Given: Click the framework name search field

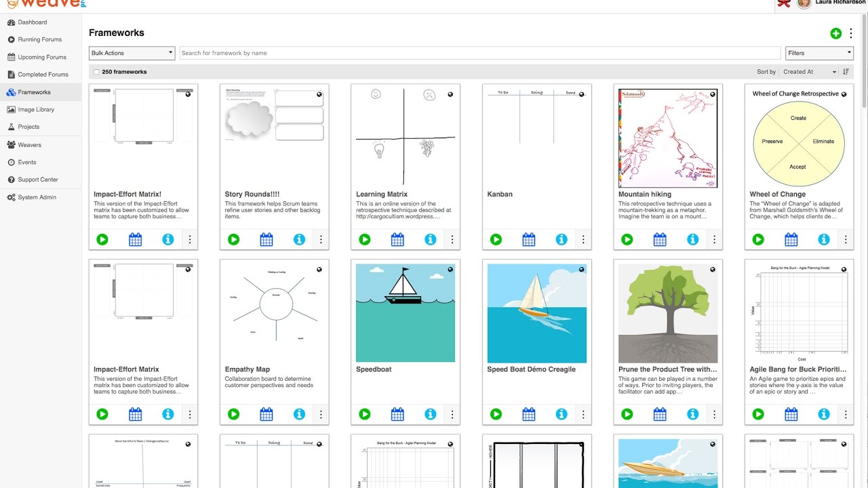Looking at the screenshot, I should pyautogui.click(x=480, y=53).
